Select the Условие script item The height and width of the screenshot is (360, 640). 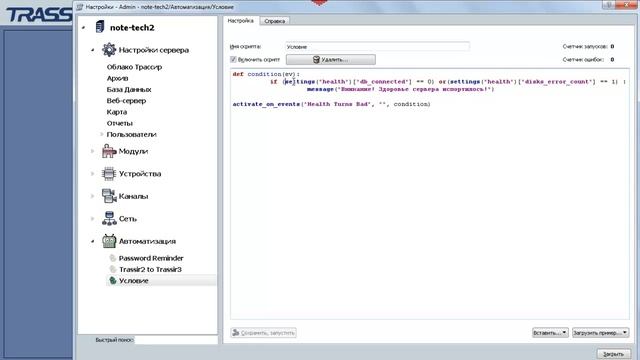(x=133, y=281)
